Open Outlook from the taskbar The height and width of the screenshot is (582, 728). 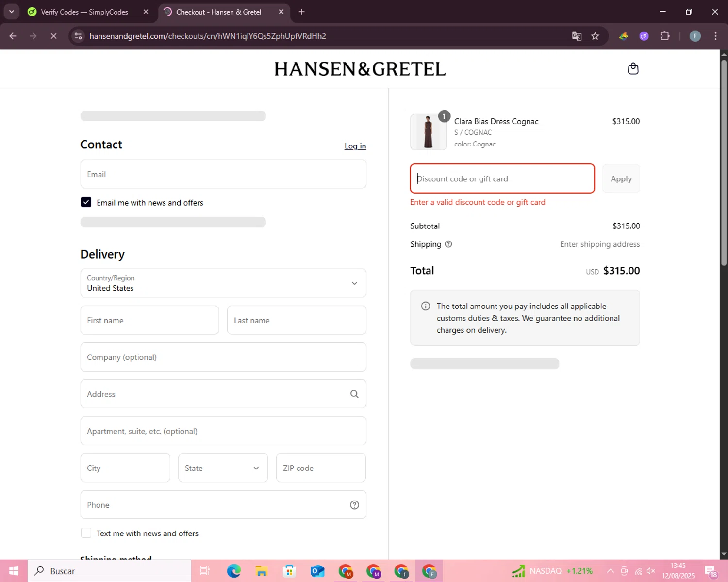[x=317, y=571]
